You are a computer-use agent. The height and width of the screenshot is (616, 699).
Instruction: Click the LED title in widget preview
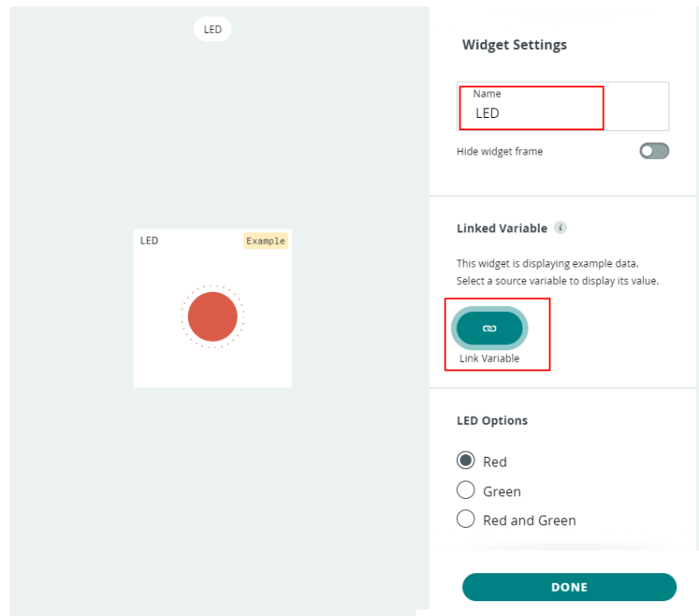(x=149, y=240)
